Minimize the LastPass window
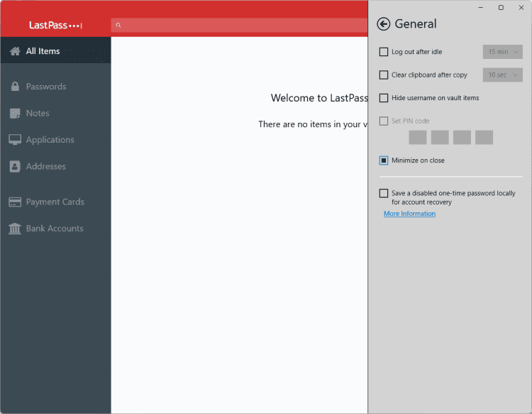532x414 pixels. [481, 8]
